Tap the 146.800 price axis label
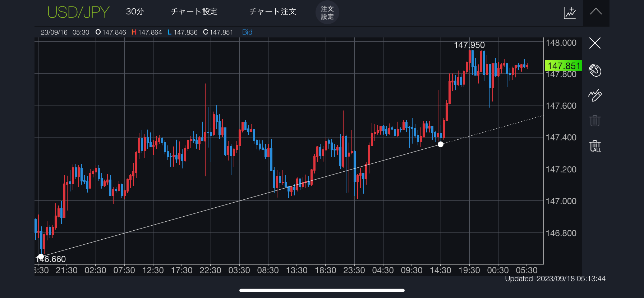644x298 pixels. [x=561, y=233]
